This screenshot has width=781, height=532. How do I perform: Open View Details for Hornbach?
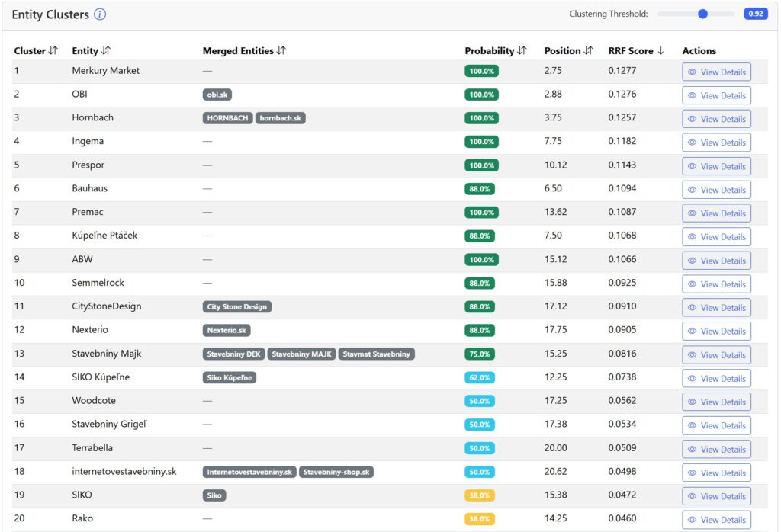(716, 119)
